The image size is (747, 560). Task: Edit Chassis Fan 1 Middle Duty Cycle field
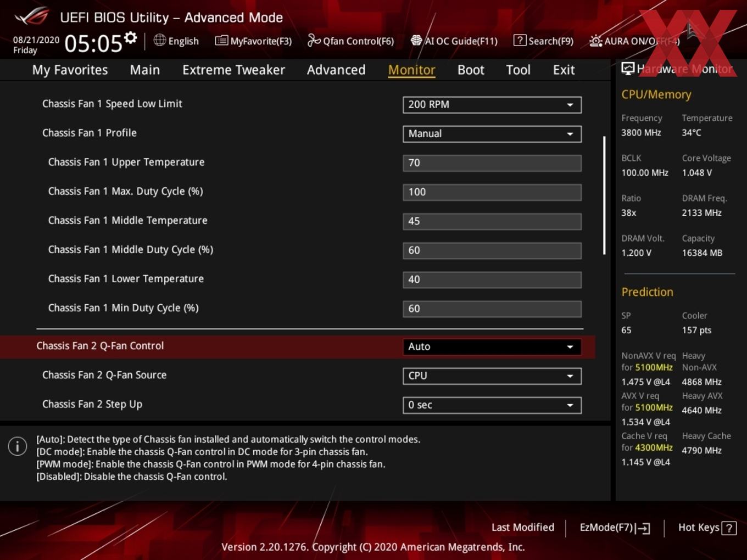[x=492, y=250]
